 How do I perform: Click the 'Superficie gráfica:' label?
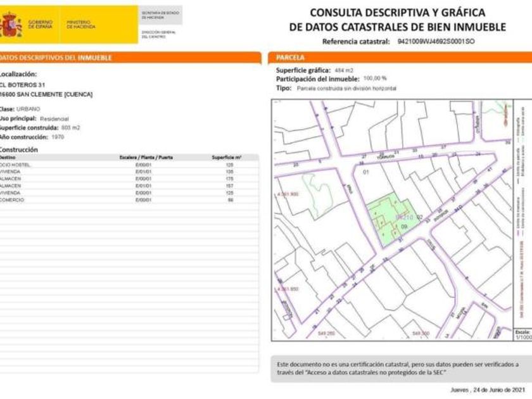pyautogui.click(x=303, y=70)
